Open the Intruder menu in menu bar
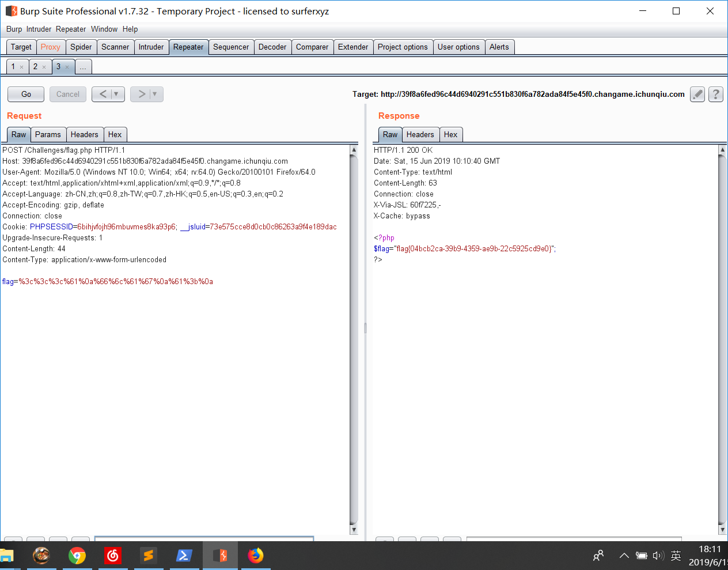Image resolution: width=728 pixels, height=570 pixels. click(x=39, y=29)
